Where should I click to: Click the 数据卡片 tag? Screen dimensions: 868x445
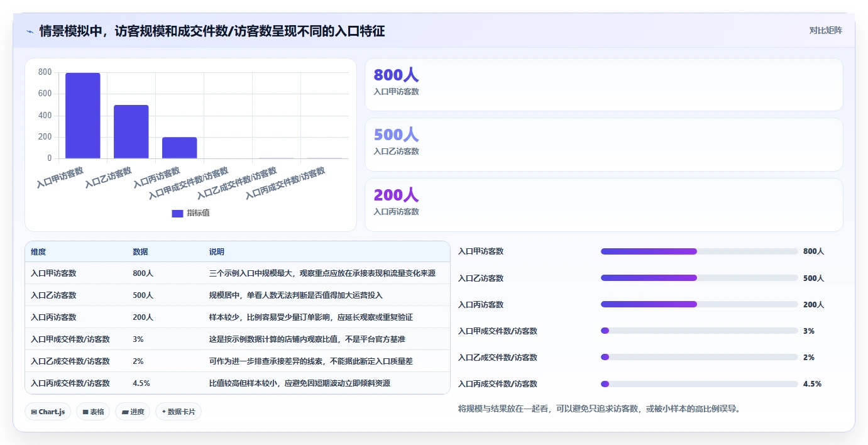(x=179, y=412)
